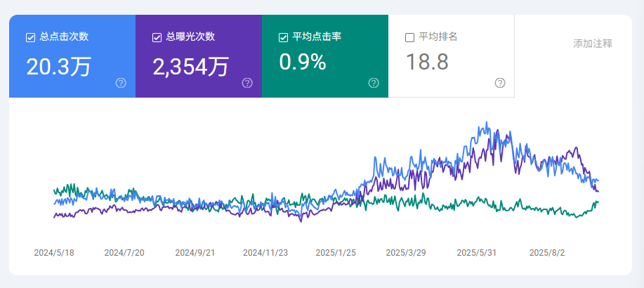Image resolution: width=644 pixels, height=288 pixels.
Task: Click the 2025/3/29 date axis label
Action: [406, 253]
